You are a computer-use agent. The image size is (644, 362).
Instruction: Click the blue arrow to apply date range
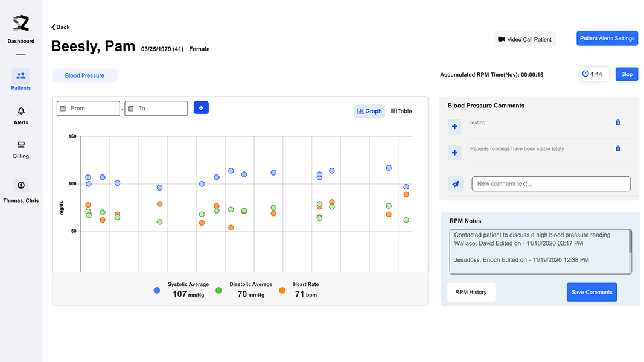pos(201,108)
